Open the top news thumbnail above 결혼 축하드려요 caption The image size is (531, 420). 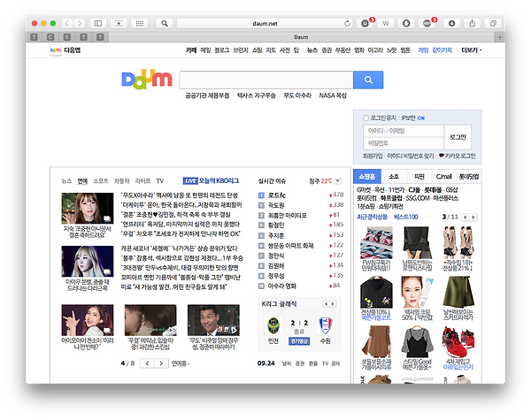click(x=88, y=208)
